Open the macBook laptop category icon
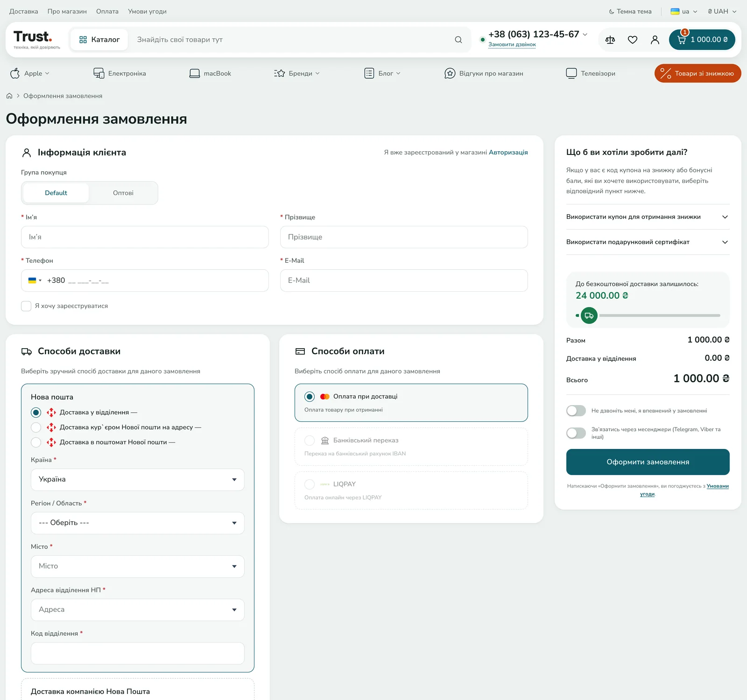This screenshot has height=700, width=747. pyautogui.click(x=194, y=73)
